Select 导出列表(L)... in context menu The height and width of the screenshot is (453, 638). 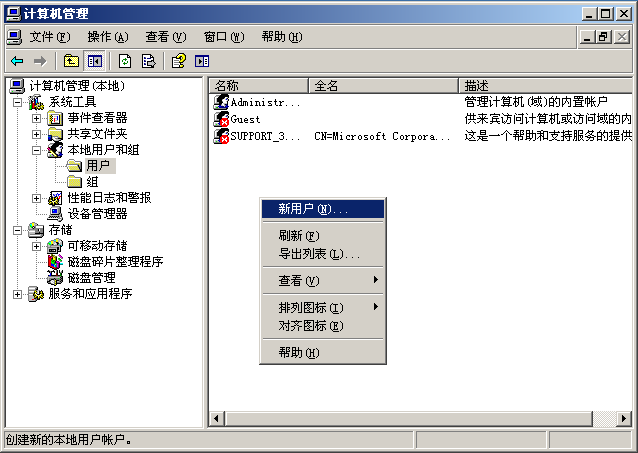[x=323, y=254]
